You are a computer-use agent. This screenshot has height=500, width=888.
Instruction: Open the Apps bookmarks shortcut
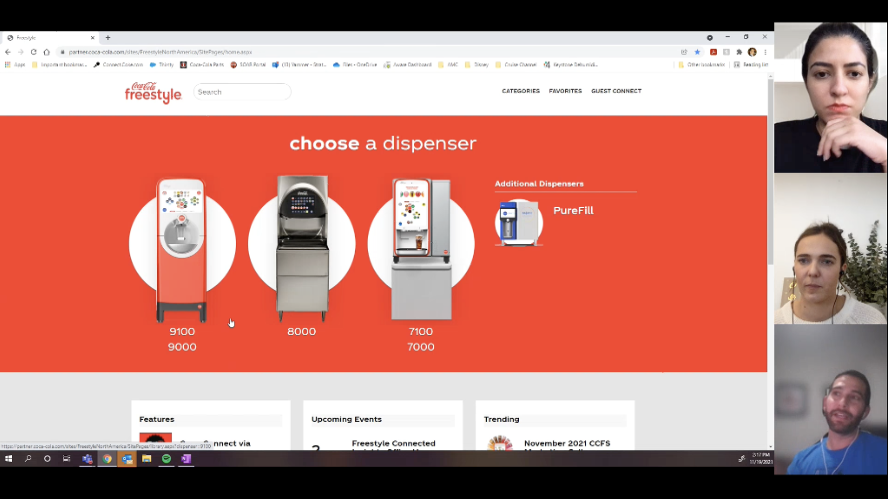point(15,65)
